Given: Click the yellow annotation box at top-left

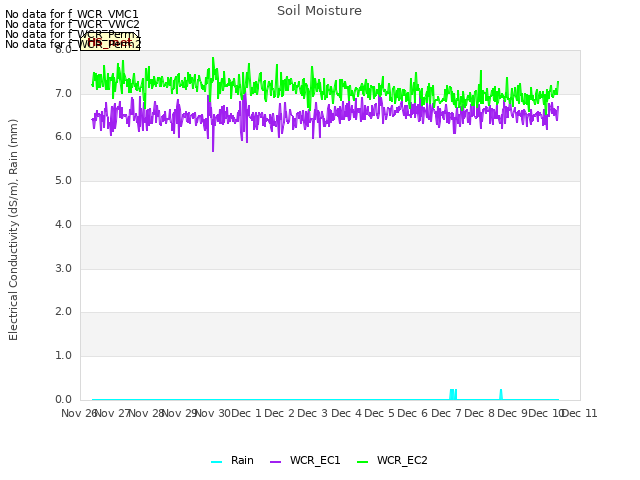Looking at the screenshot, I should (110, 42).
